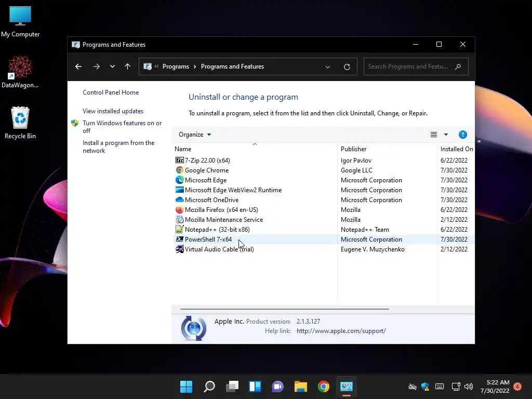
Task: Expand the hidden breadcrumb path chevrons
Action: tap(156, 66)
